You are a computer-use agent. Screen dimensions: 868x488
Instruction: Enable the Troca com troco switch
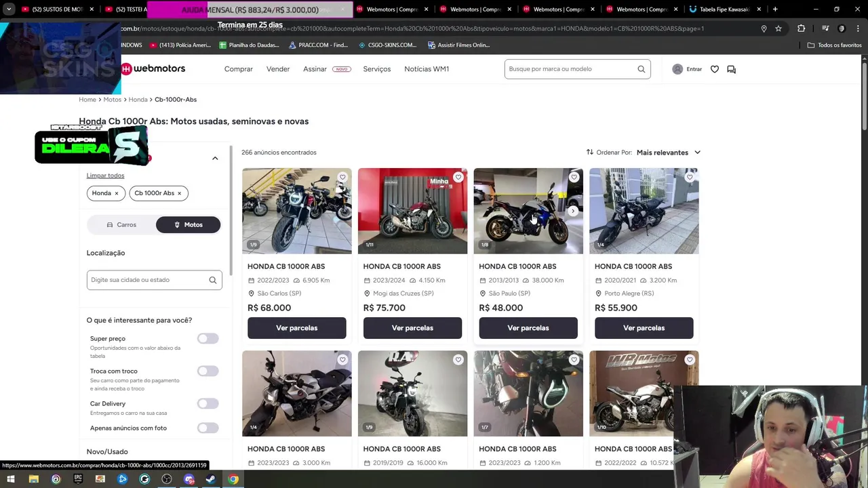[x=208, y=371]
